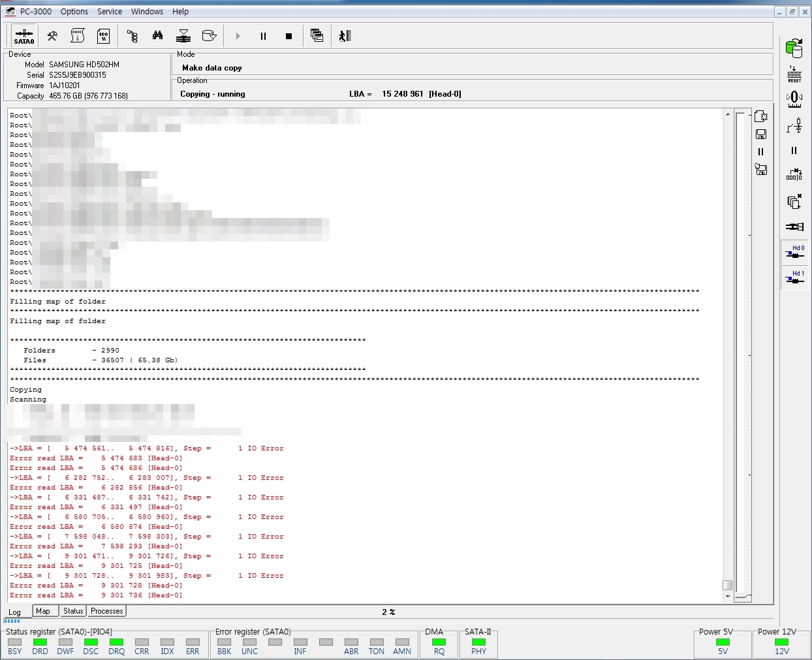Click the cascaded windows toolbar icon
The width and height of the screenshot is (812, 660).
317,36
